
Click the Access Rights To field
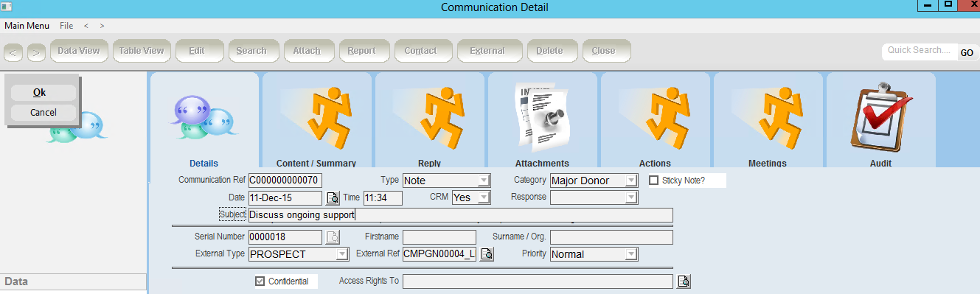[538, 281]
